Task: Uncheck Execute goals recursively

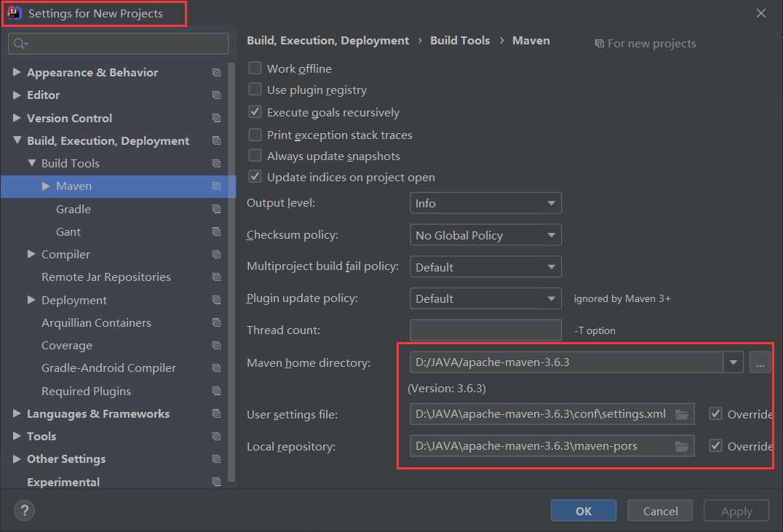Action: point(255,112)
